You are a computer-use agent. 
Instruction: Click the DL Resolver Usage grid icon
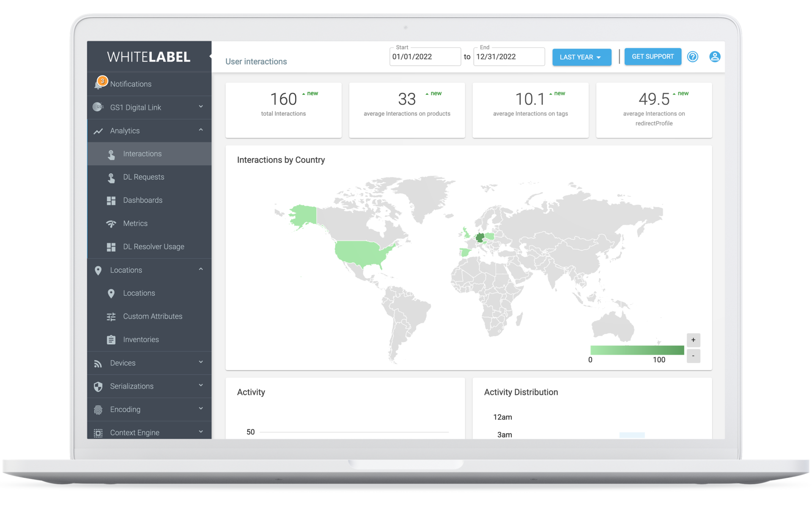[x=111, y=247]
